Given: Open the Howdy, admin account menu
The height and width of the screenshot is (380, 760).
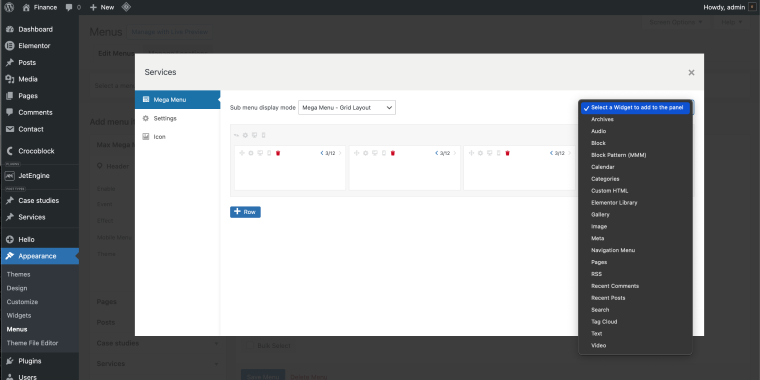Looking at the screenshot, I should point(729,7).
